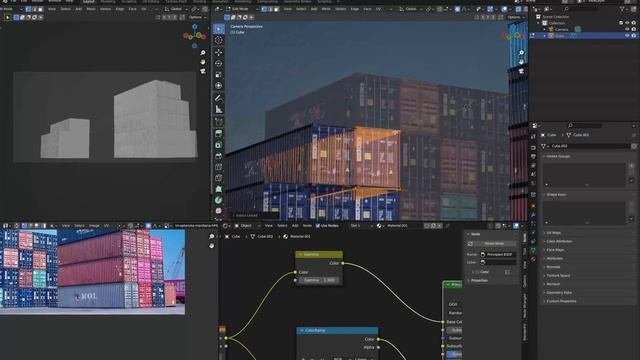Select the Scale tool in camera viewport toolbar
This screenshot has width=640, height=360.
[219, 75]
